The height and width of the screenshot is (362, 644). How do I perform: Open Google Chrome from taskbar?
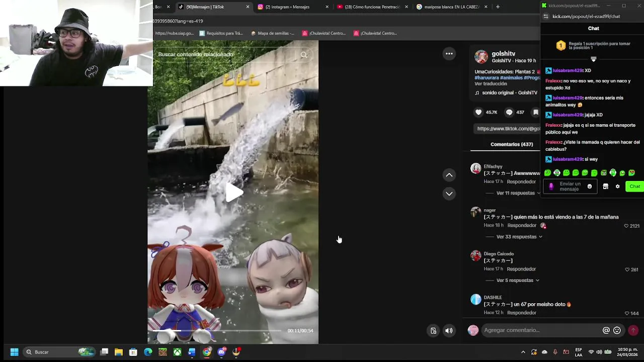coord(207,352)
